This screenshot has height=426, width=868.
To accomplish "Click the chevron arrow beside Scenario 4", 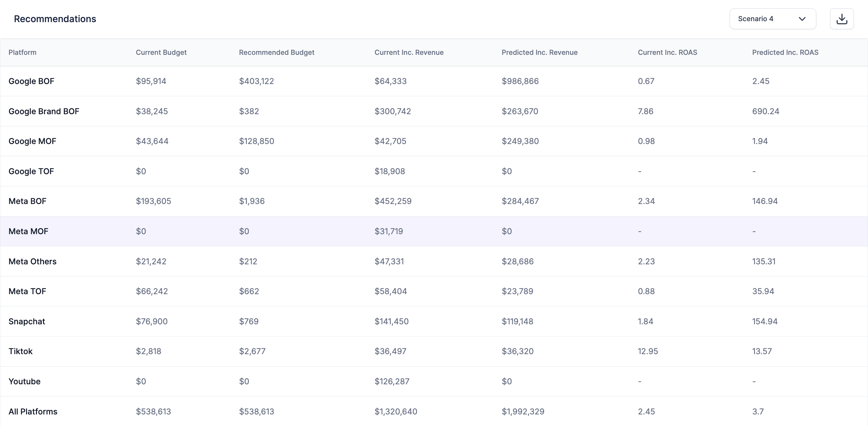I will tap(802, 19).
